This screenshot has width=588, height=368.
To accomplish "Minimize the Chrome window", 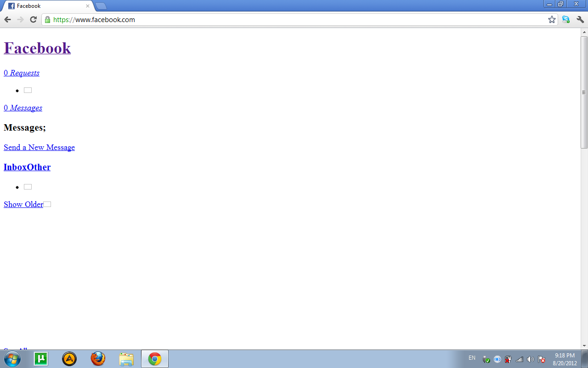I will [549, 4].
